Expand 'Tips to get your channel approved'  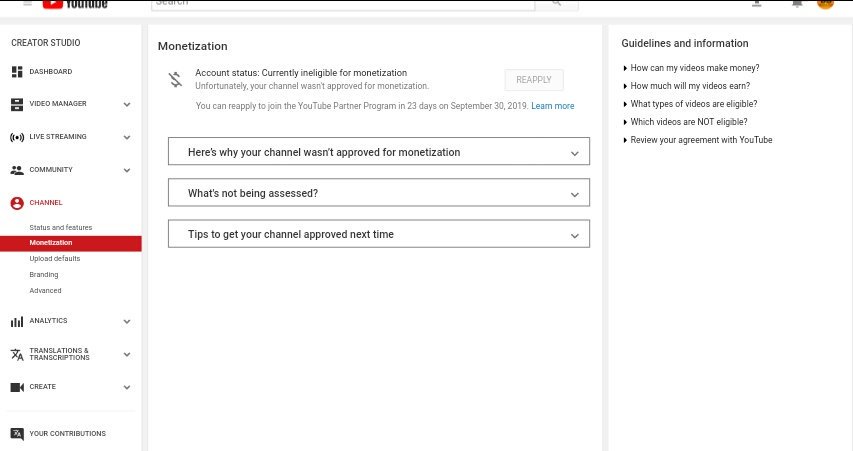379,234
